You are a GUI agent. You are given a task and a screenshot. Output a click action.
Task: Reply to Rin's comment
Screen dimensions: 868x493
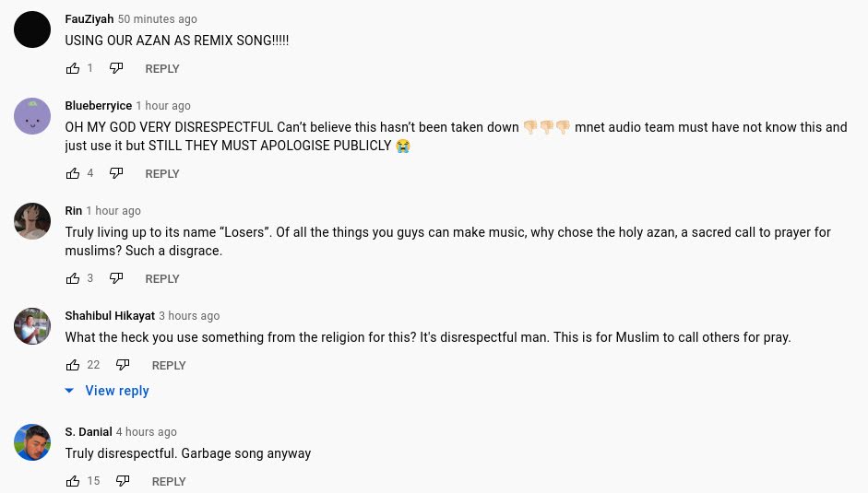(x=162, y=279)
